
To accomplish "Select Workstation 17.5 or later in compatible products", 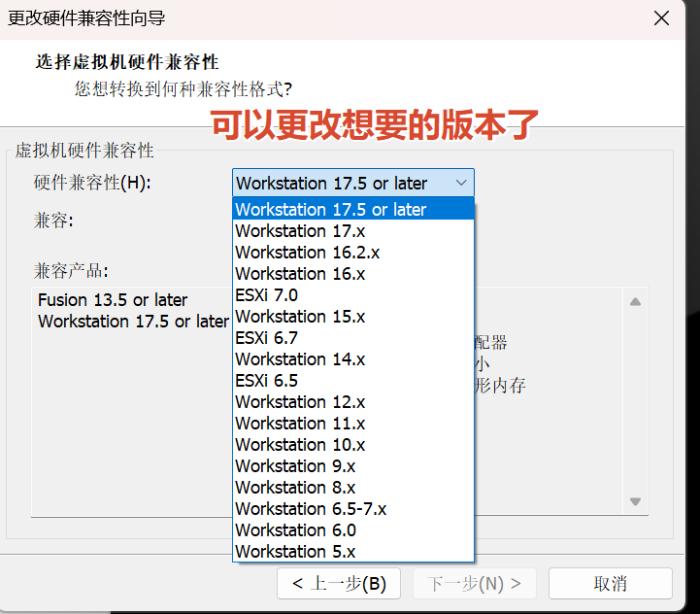I will 133,322.
